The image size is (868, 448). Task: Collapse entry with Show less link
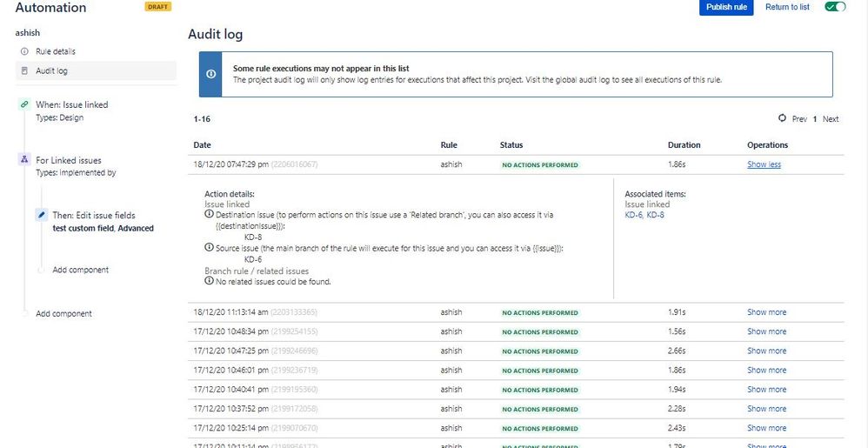coord(764,164)
